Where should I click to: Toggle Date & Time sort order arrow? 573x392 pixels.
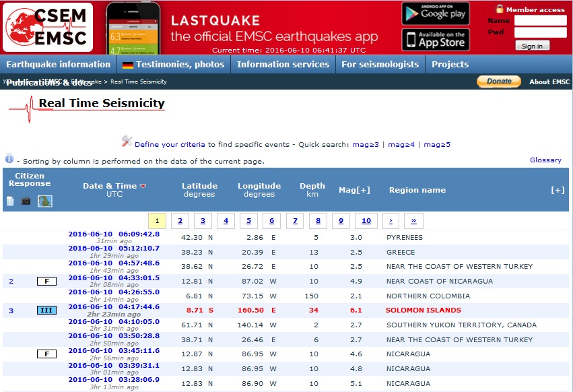143,187
